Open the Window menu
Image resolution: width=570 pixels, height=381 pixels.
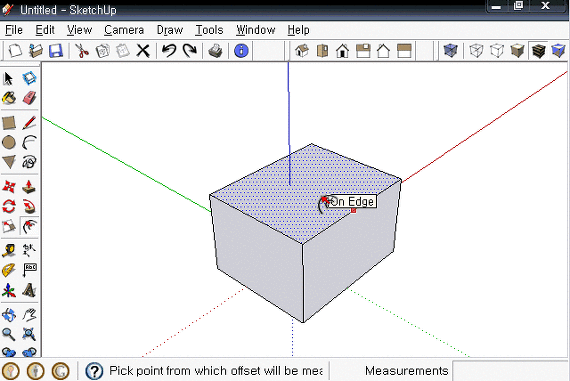click(x=256, y=30)
